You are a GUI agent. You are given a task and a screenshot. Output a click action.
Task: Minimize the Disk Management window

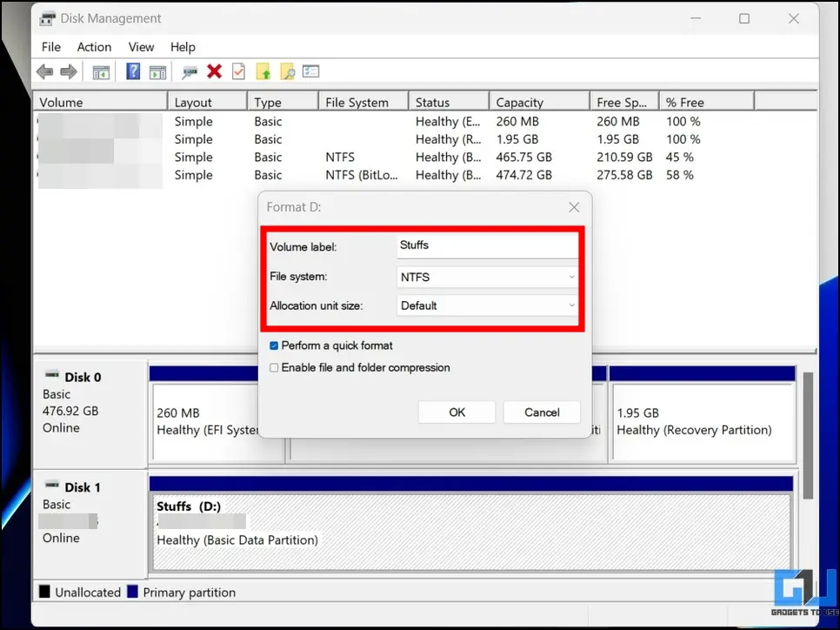(x=696, y=19)
